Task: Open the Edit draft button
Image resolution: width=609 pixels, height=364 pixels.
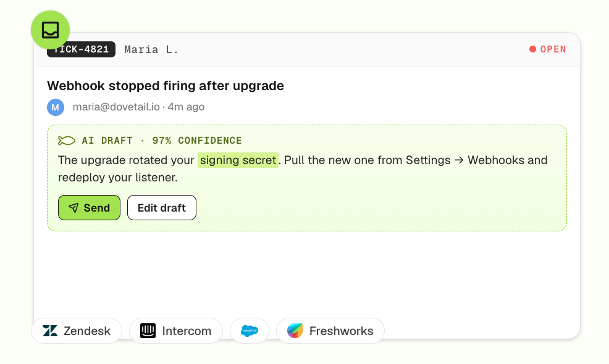Action: pyautogui.click(x=162, y=208)
